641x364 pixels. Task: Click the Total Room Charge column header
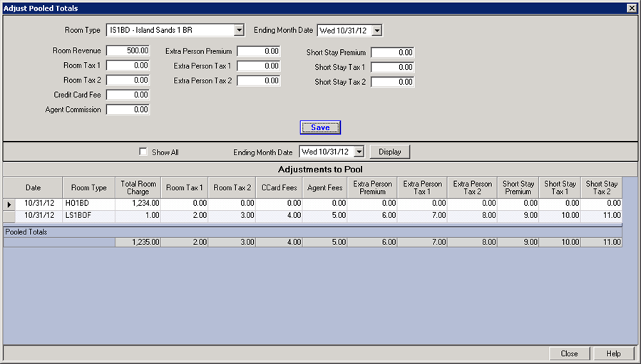coord(138,187)
